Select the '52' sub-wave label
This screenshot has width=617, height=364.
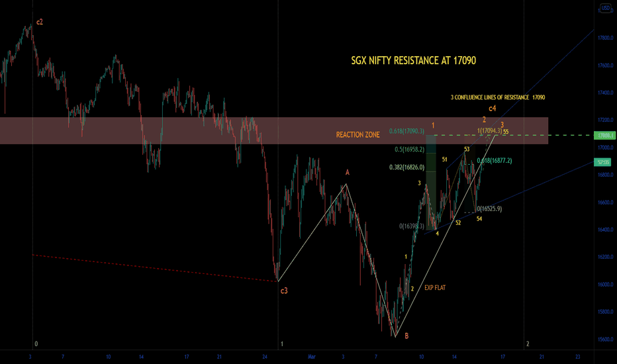pos(458,223)
